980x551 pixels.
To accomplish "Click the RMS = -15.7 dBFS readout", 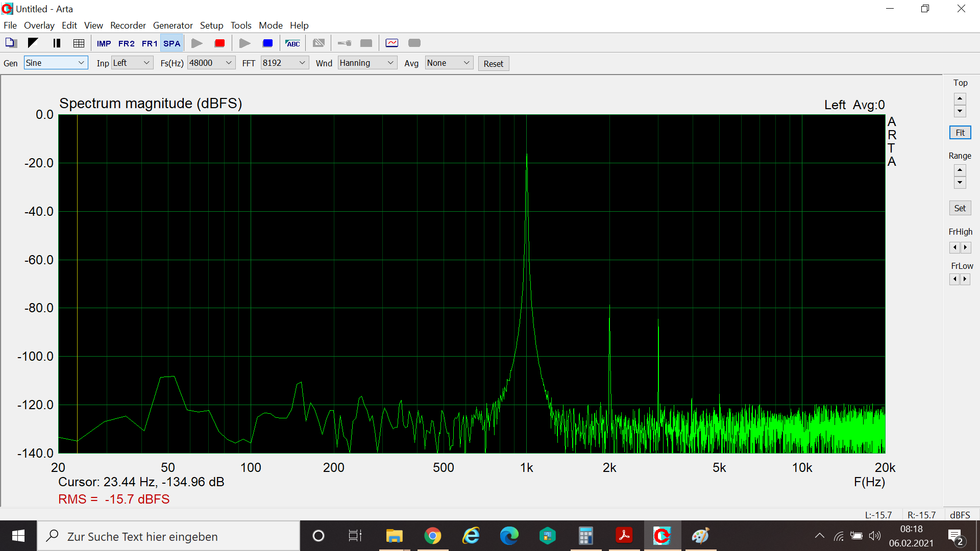I will pyautogui.click(x=114, y=499).
